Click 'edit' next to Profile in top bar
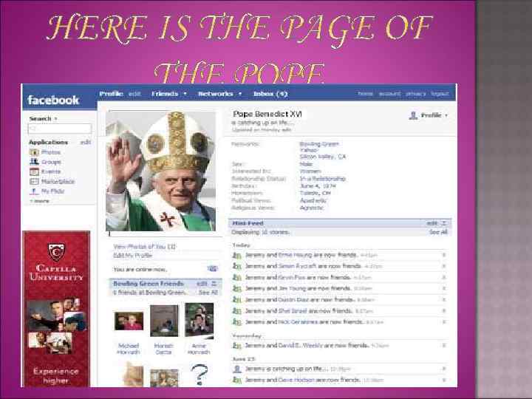Image resolution: width=532 pixels, height=399 pixels. 134,94
